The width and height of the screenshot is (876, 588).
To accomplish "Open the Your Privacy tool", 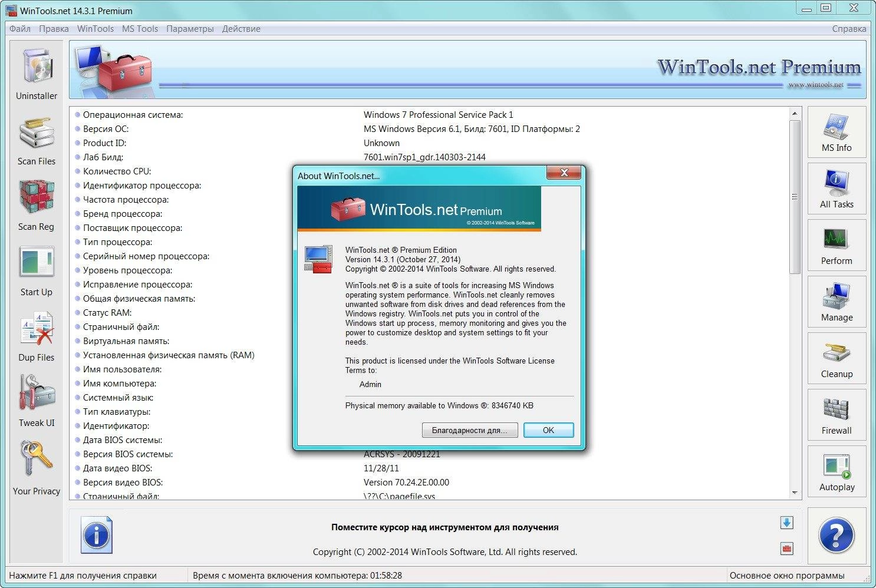I will coord(37,468).
